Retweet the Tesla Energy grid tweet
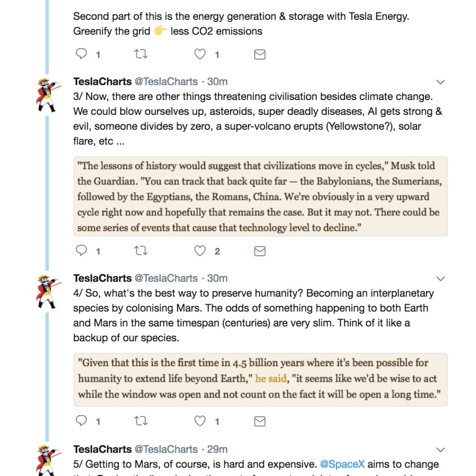This screenshot has height=476, width=476. click(x=141, y=54)
